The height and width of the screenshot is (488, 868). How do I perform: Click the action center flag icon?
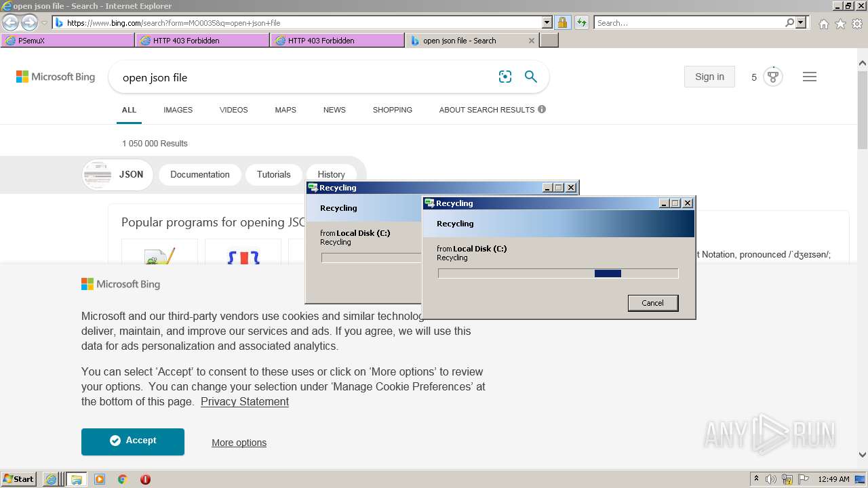804,479
